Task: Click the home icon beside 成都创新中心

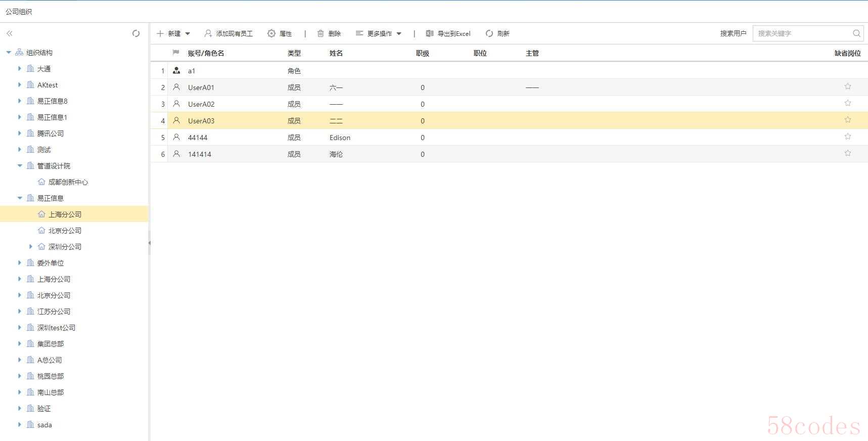Action: (x=41, y=182)
